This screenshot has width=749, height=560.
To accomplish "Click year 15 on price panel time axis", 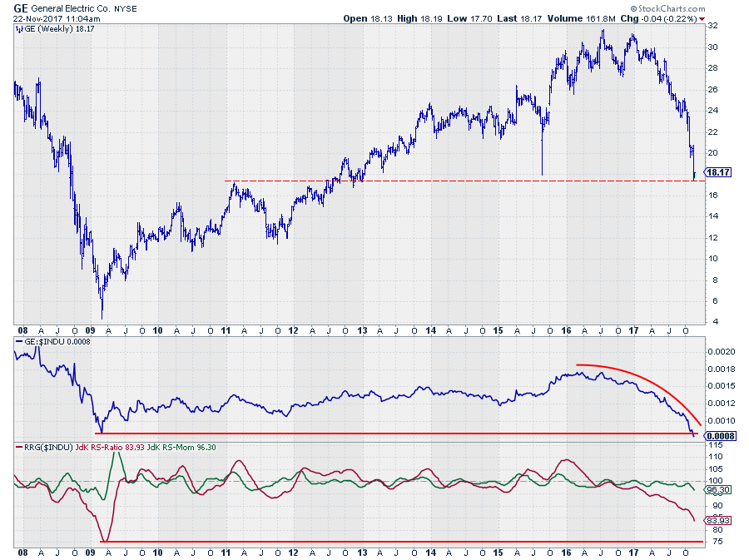I will 498,330.
